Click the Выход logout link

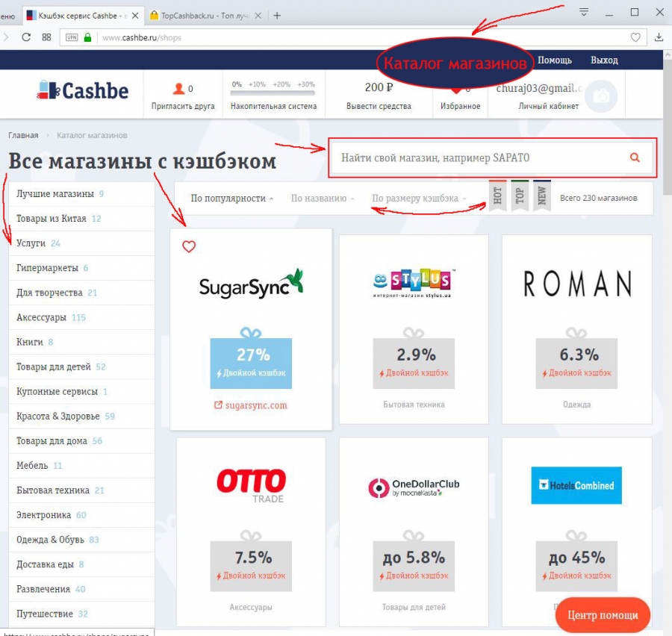point(604,60)
